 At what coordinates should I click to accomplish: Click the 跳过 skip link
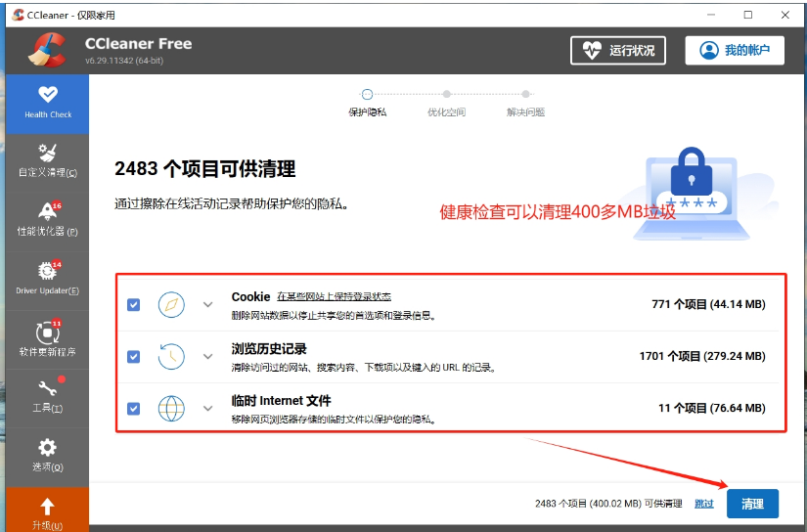pos(703,504)
